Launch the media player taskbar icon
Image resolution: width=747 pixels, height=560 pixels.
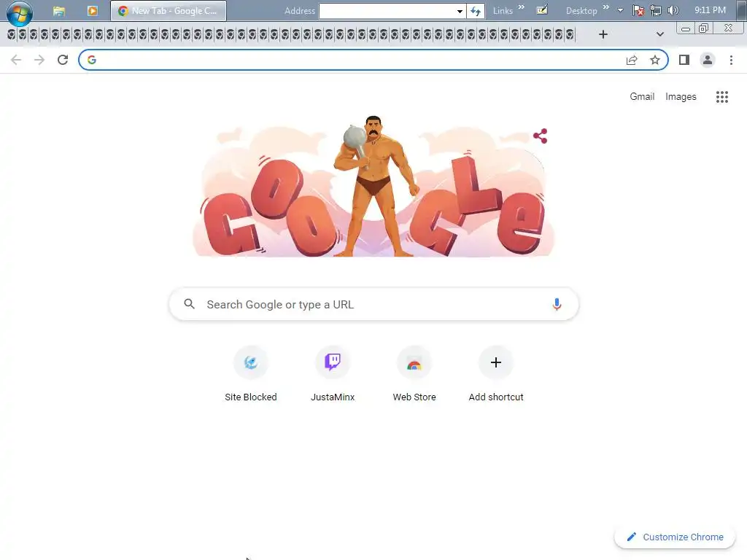tap(93, 11)
